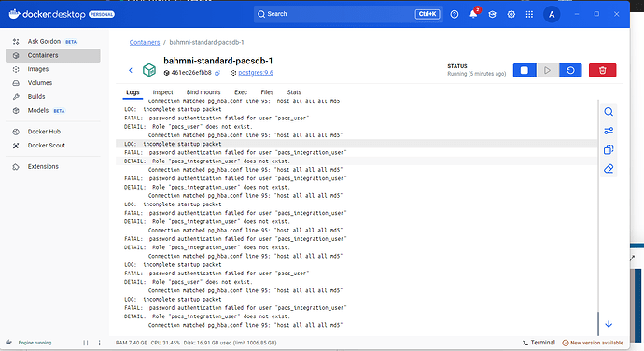Image resolution: width=644 pixels, height=351 pixels.
Task: Clear the logs with the eraser icon
Action: pyautogui.click(x=609, y=169)
